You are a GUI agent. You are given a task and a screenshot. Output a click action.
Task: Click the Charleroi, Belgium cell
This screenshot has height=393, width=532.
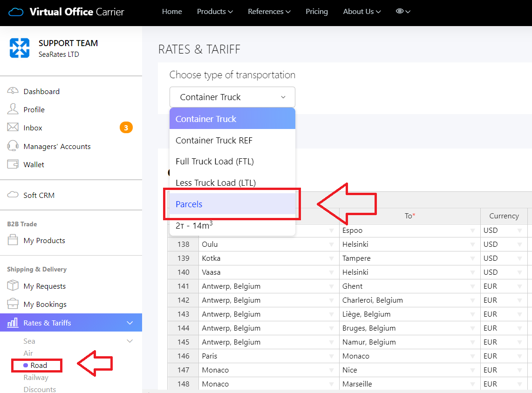pos(410,300)
